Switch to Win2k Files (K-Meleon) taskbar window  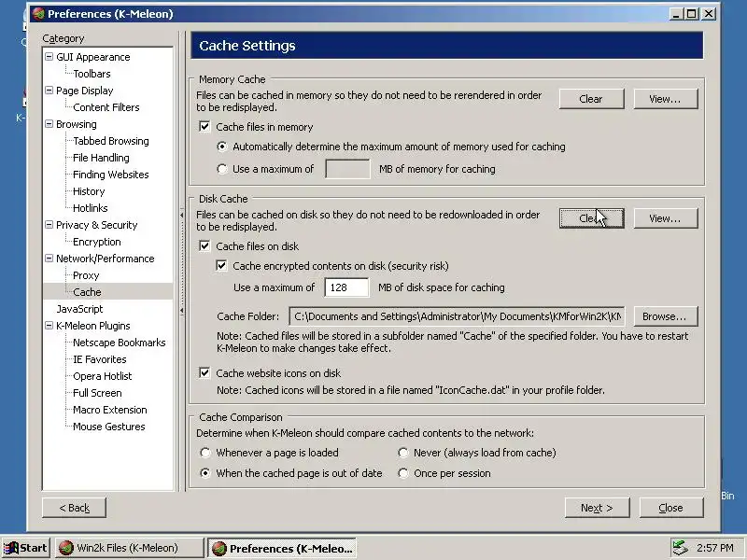tap(129, 548)
